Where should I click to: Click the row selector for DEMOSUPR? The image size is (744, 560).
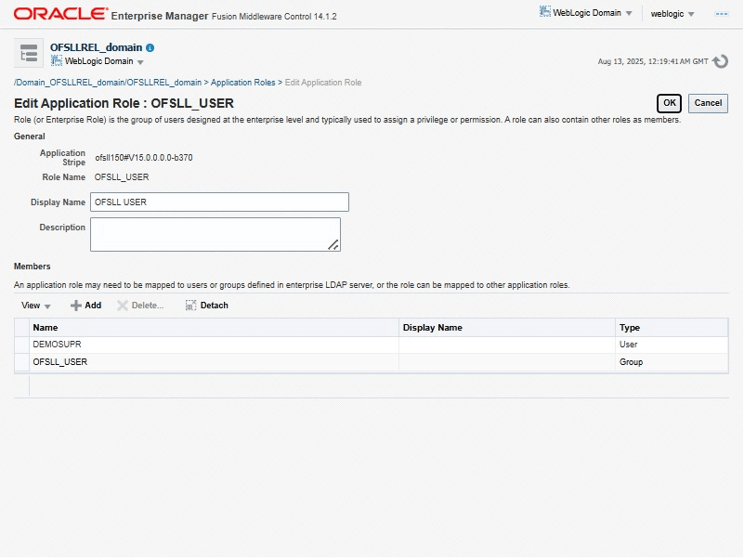pyautogui.click(x=21, y=345)
